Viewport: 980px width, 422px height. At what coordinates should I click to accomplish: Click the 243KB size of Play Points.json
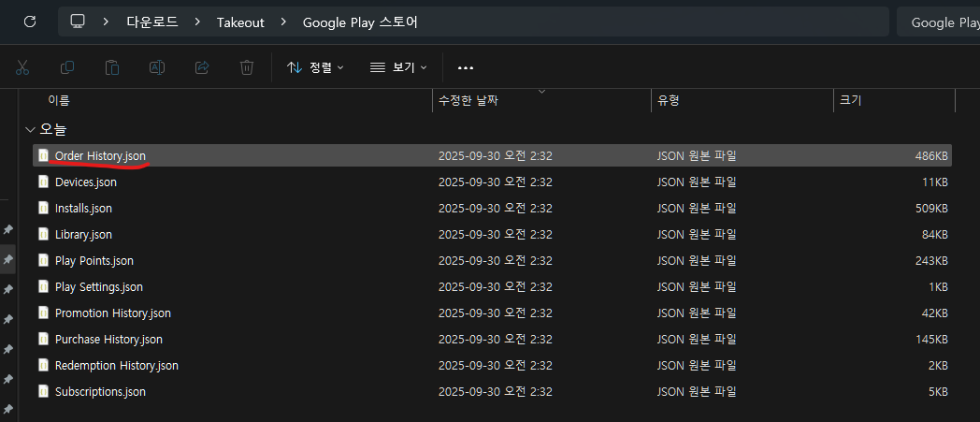[931, 261]
